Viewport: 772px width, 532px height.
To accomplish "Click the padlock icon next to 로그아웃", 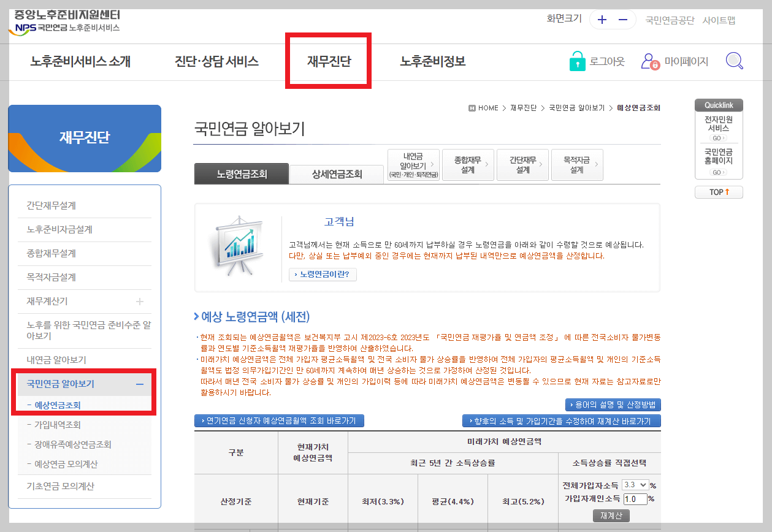I will tap(576, 61).
